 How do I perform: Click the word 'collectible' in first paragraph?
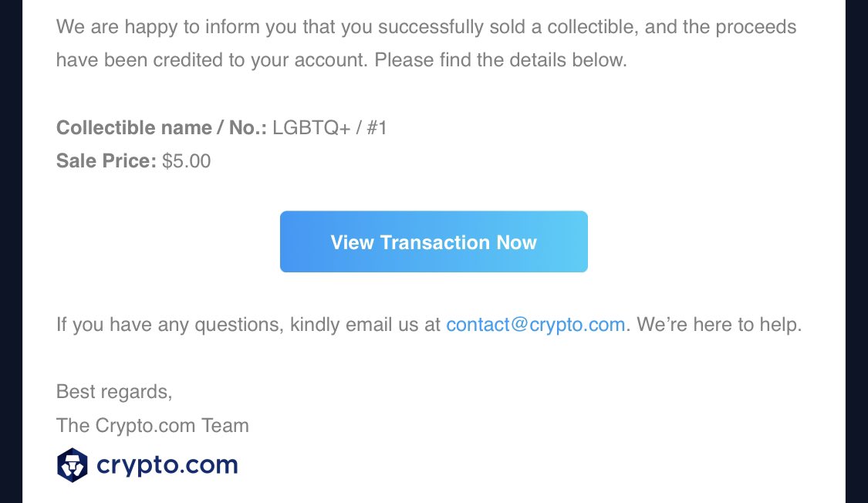coord(593,26)
